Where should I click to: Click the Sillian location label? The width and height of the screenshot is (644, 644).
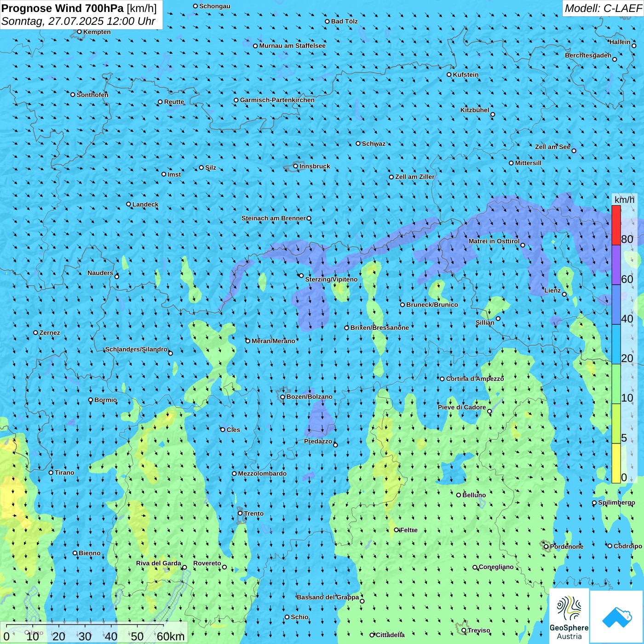485,322
